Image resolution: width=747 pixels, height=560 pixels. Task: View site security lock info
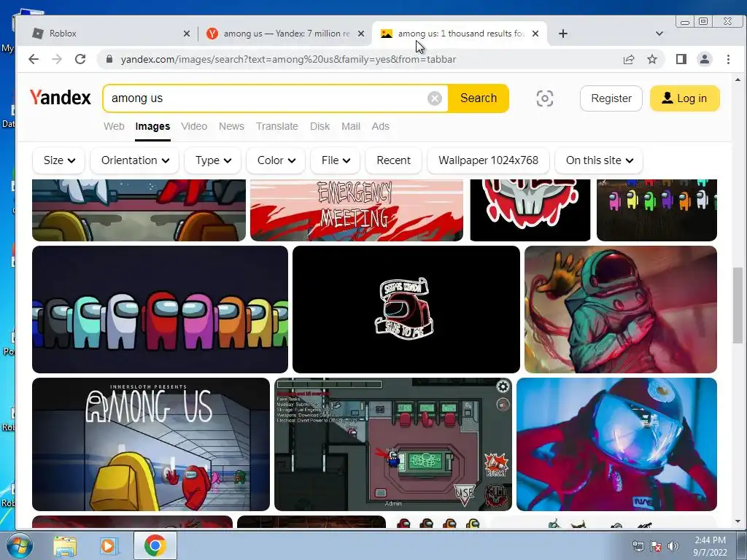click(x=109, y=59)
